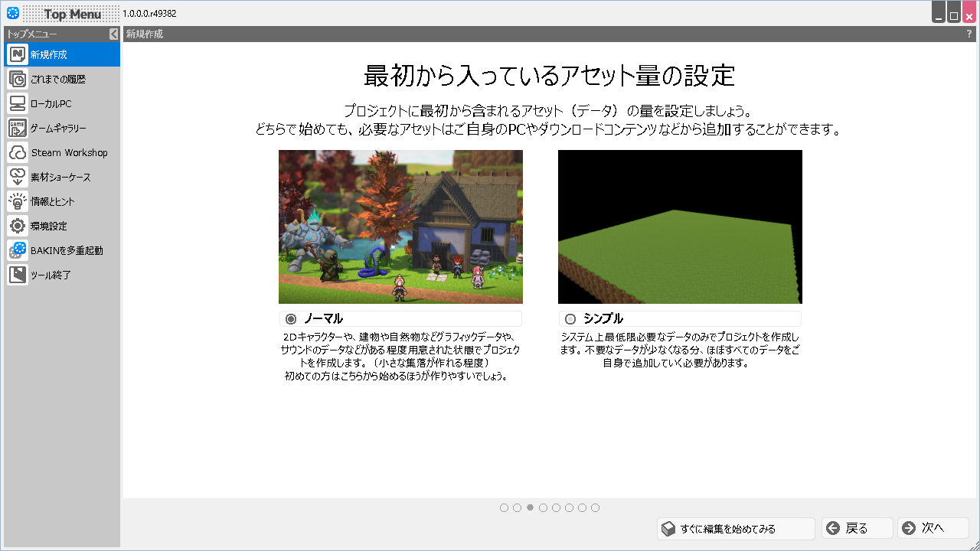Viewport: 980px width, 551px height.
Task: Click the first page indicator dot
Action: click(x=504, y=507)
